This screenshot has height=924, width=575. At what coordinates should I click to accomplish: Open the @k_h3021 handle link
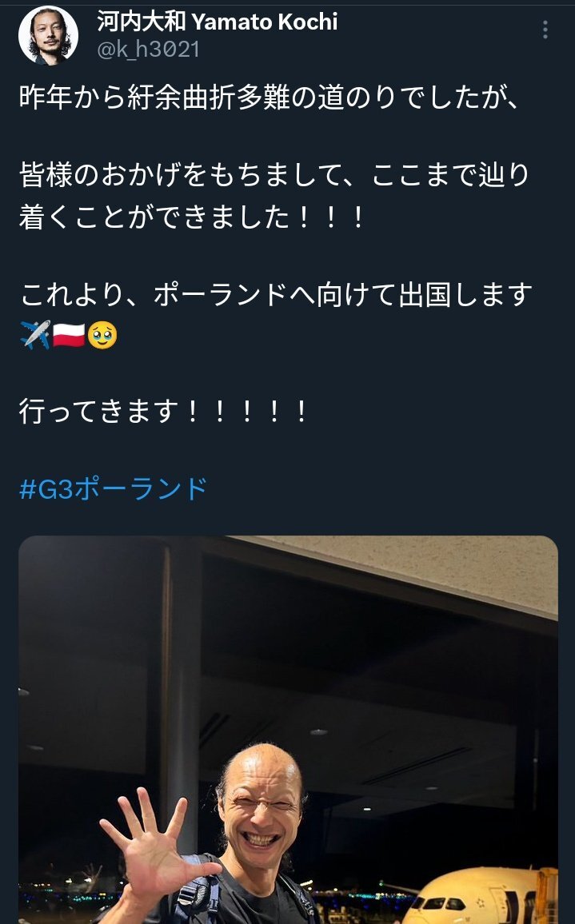(148, 50)
